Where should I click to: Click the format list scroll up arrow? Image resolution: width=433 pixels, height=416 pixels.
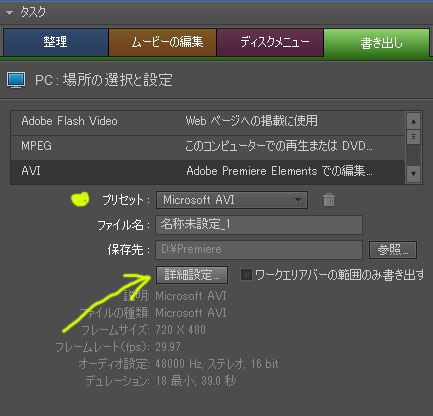(x=413, y=121)
